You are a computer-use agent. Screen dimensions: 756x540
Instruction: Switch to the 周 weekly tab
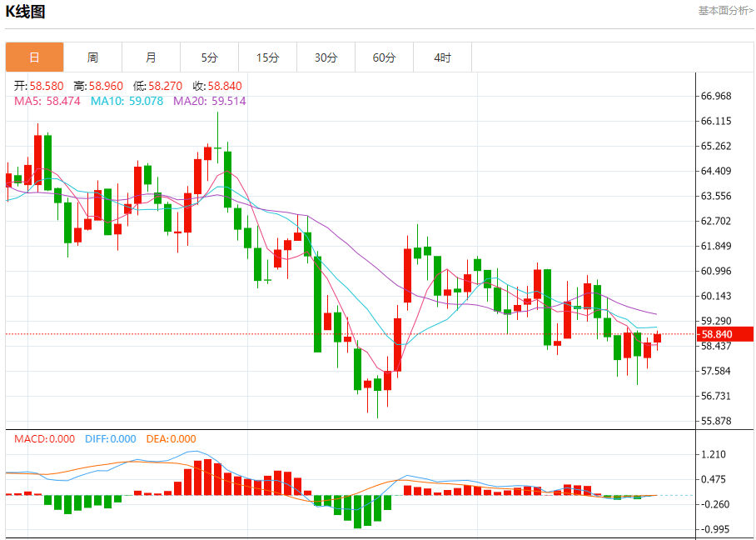pos(92,57)
